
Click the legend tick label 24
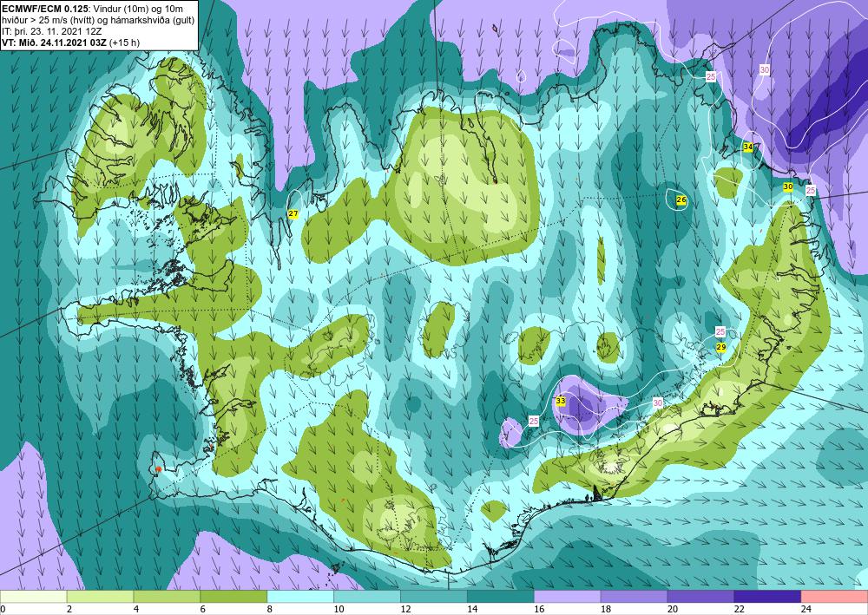[x=806, y=610]
